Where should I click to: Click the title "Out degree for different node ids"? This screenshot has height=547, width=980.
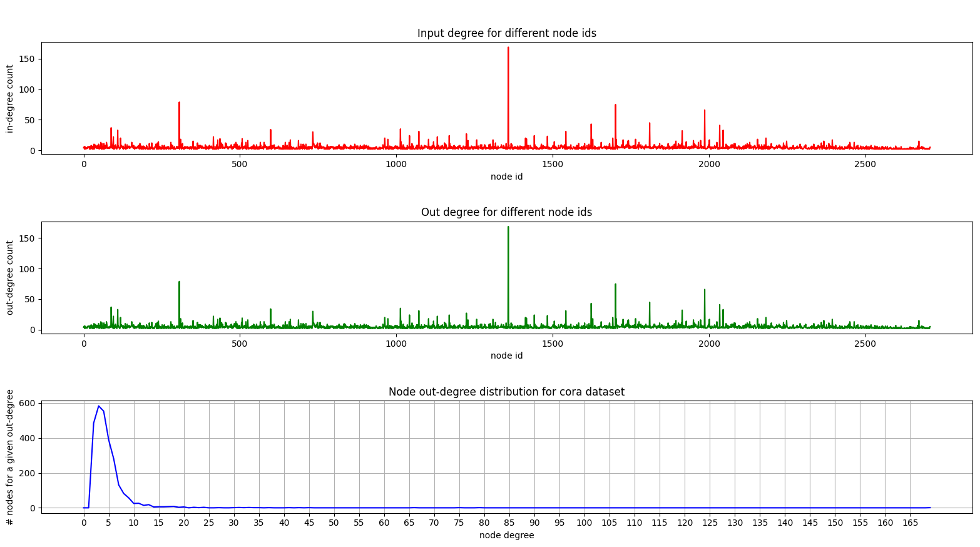(506, 212)
